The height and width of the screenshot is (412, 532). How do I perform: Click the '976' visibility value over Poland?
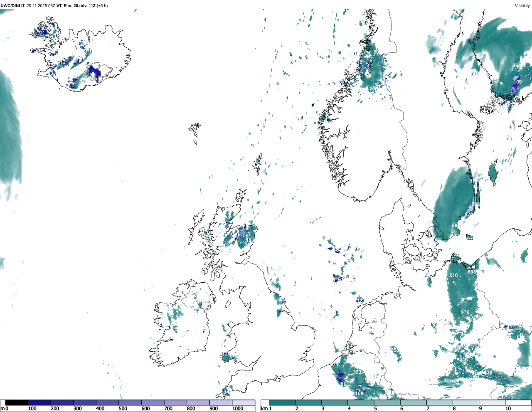465,312
